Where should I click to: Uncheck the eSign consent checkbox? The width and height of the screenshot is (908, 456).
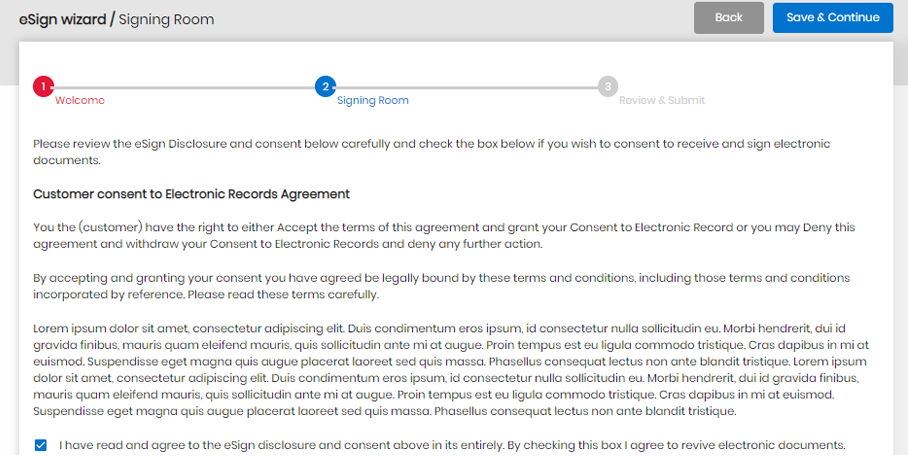coord(41,445)
